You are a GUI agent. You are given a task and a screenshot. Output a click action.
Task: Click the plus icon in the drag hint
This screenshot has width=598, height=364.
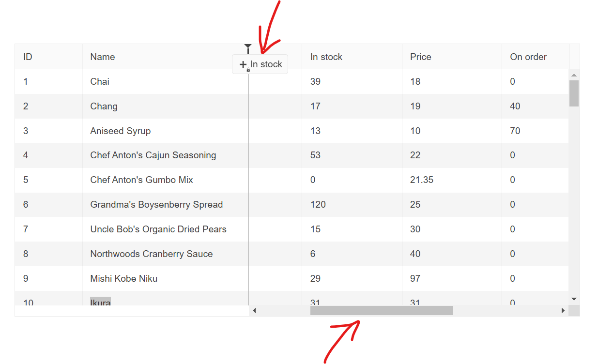tap(243, 64)
